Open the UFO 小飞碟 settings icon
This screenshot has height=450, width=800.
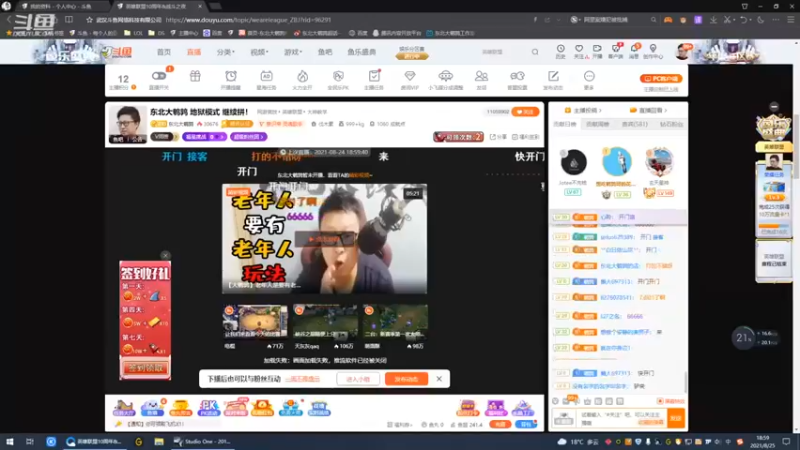pos(445,76)
